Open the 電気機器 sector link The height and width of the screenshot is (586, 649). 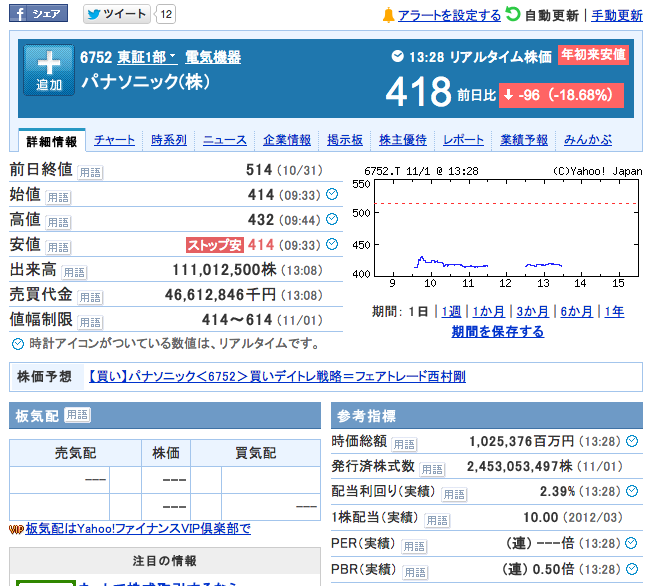(213, 57)
